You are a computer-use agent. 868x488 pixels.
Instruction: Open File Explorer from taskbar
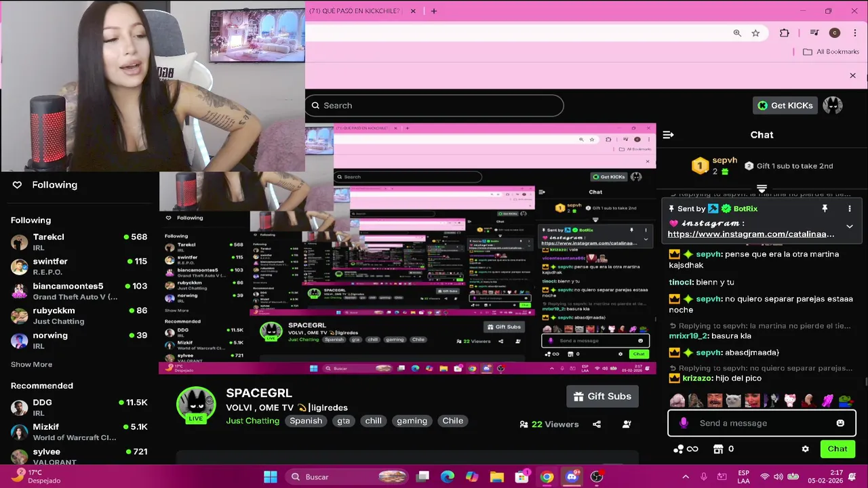[497, 477]
